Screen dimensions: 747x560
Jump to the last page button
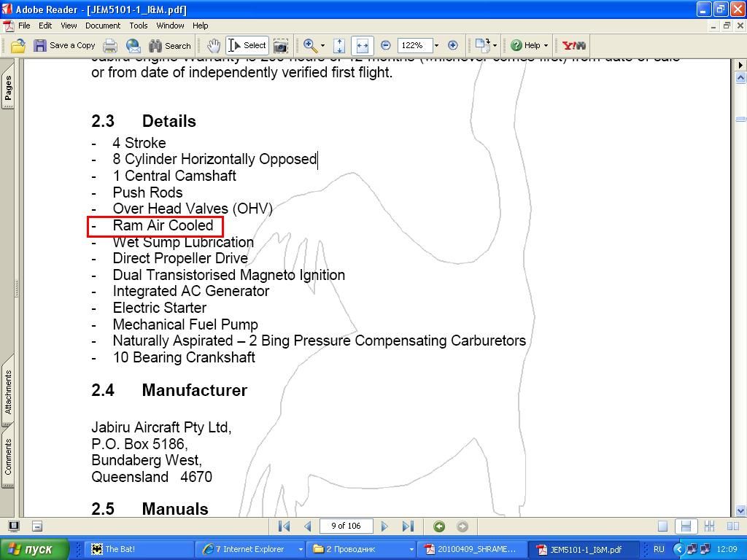click(408, 526)
